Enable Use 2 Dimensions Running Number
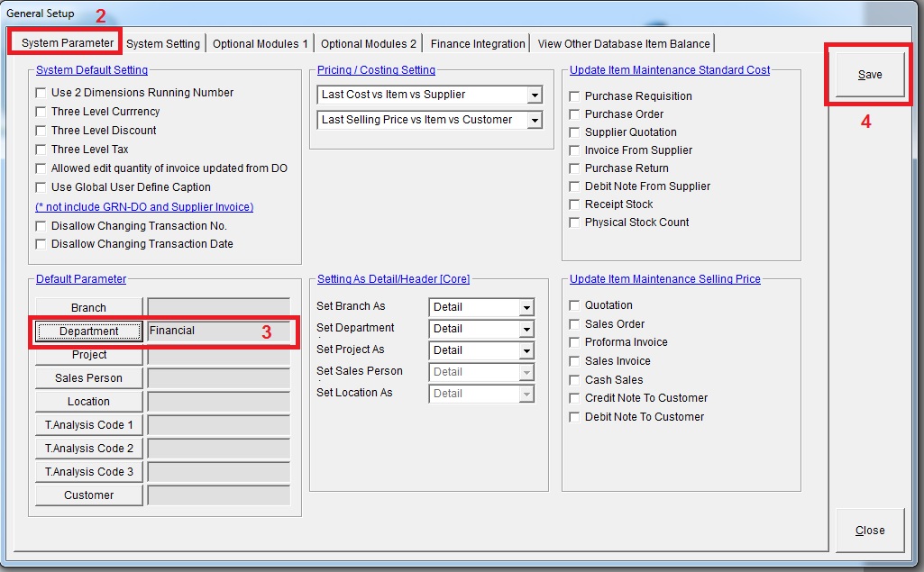924x572 pixels. pyautogui.click(x=41, y=93)
